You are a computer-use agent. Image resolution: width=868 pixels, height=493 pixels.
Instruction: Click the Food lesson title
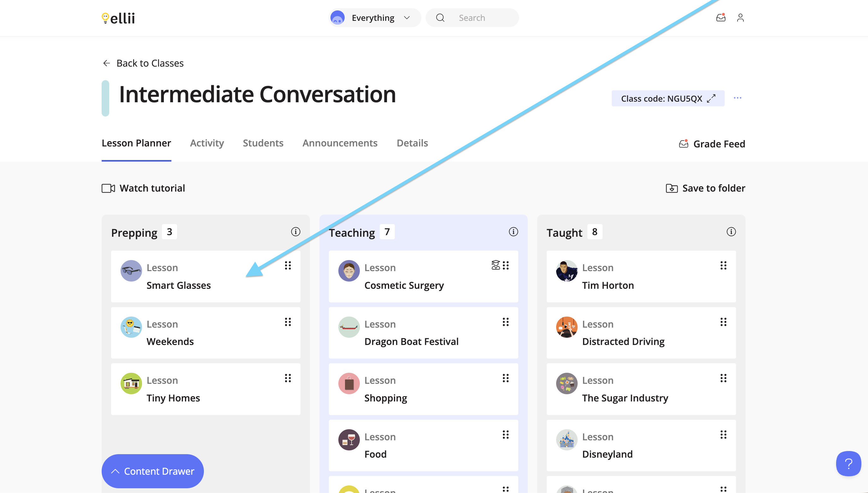tap(375, 454)
